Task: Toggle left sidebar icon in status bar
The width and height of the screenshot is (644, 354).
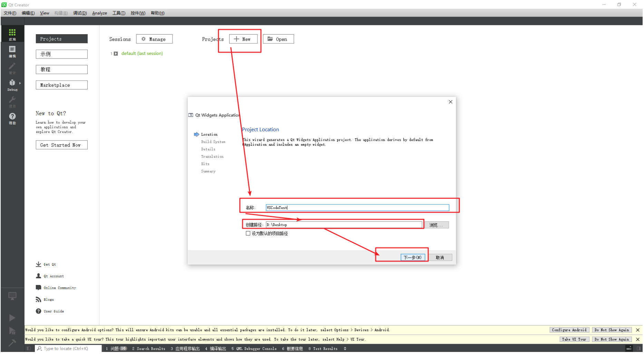Action: [x=29, y=348]
